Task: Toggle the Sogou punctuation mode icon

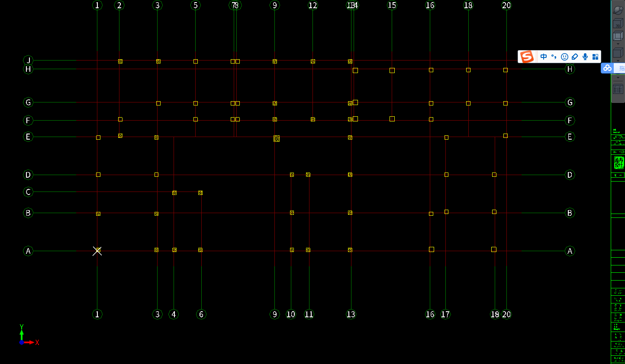Action: pos(554,57)
